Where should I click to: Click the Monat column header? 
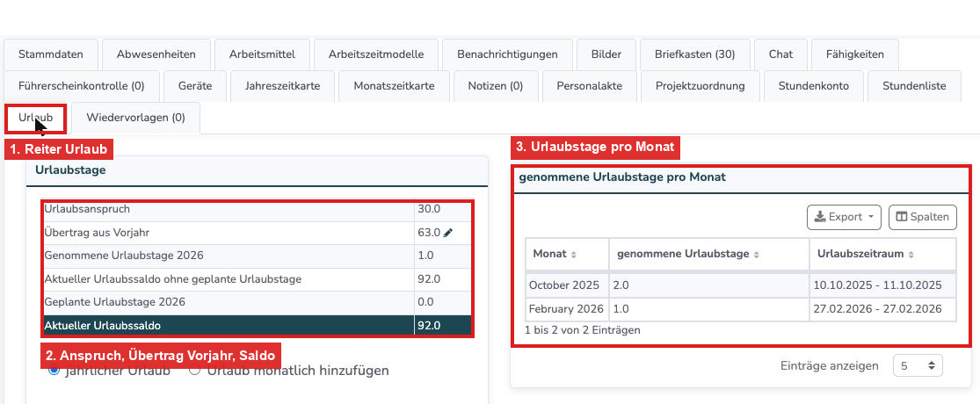tap(567, 254)
